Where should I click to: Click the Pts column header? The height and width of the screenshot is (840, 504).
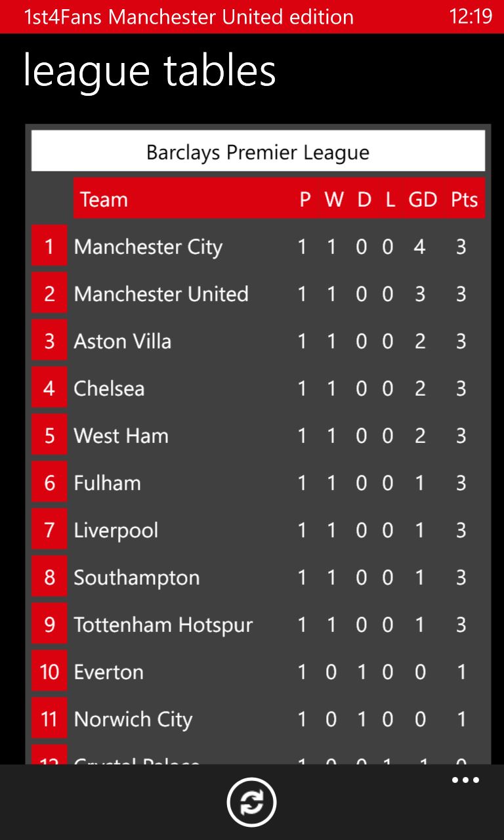tap(464, 199)
